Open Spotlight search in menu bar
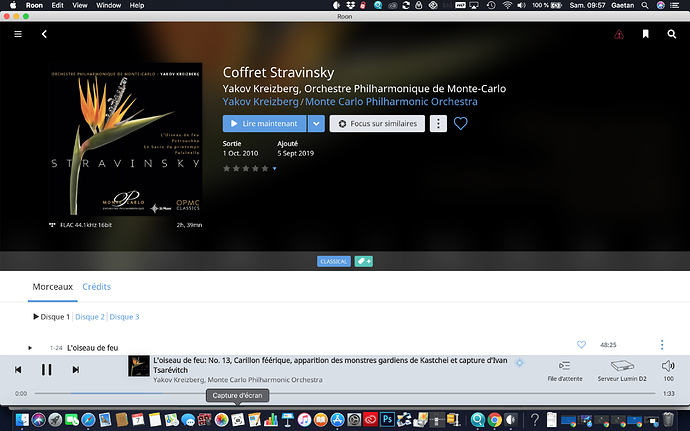The height and width of the screenshot is (431, 690). [645, 5]
